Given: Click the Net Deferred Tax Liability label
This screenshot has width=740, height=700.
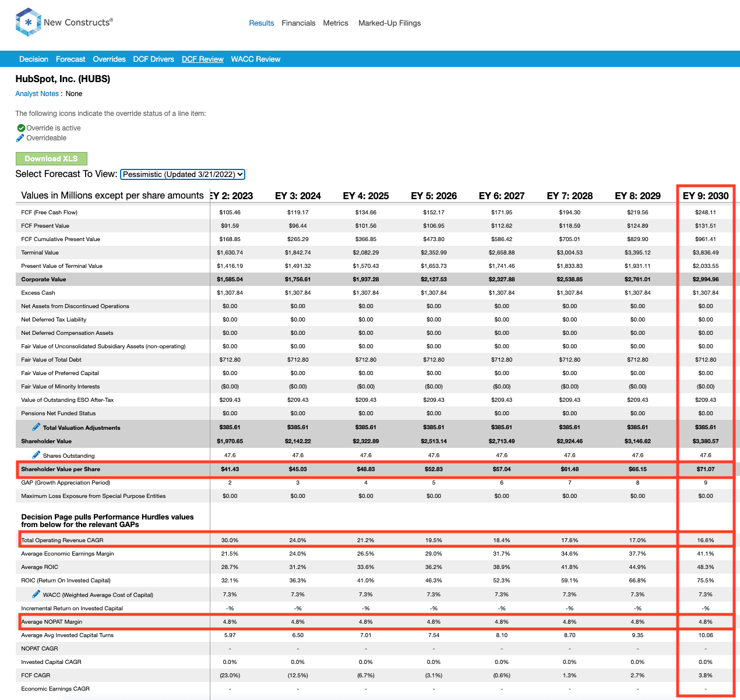Looking at the screenshot, I should tap(54, 320).
